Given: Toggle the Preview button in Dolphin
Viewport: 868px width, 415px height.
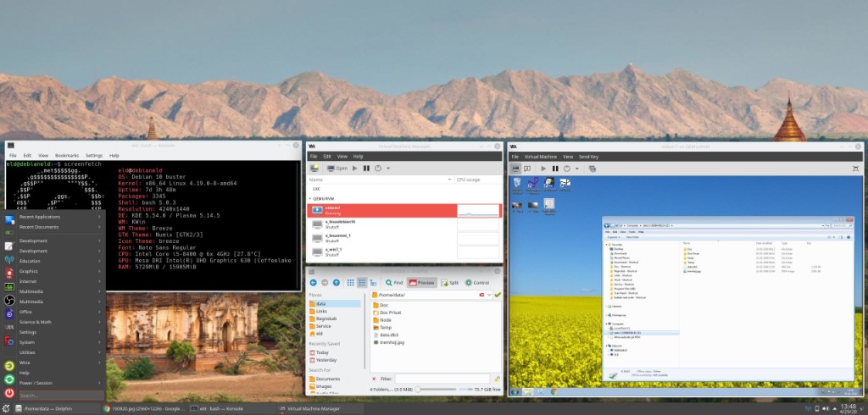Looking at the screenshot, I should click(422, 283).
